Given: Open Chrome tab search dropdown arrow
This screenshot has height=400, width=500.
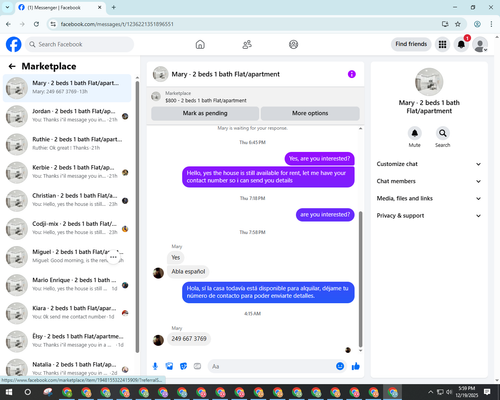Looking at the screenshot, I should point(7,7).
